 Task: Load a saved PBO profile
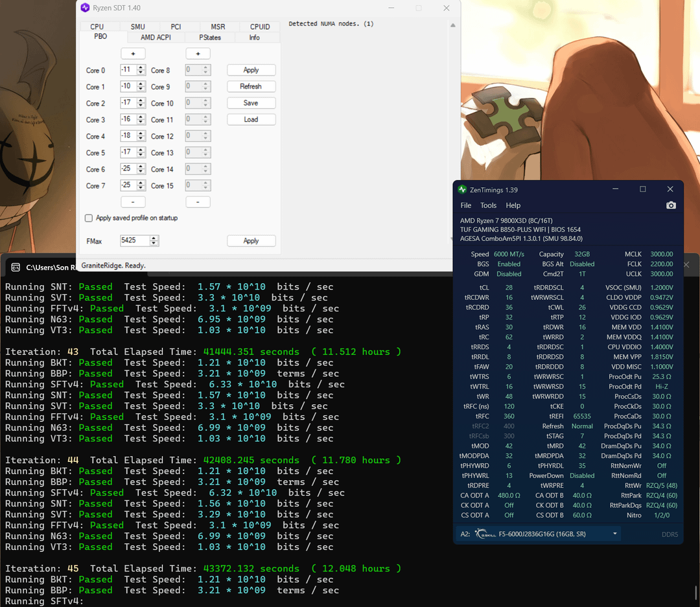(251, 120)
